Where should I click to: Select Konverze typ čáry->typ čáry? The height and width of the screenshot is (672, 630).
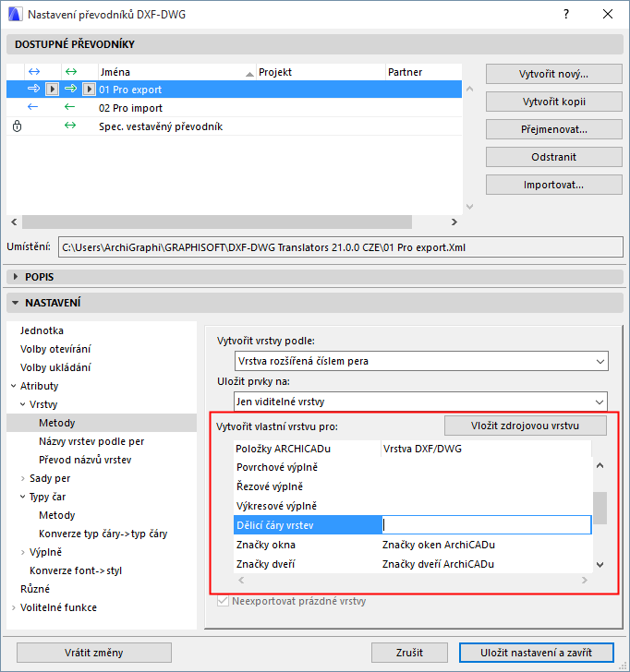103,534
